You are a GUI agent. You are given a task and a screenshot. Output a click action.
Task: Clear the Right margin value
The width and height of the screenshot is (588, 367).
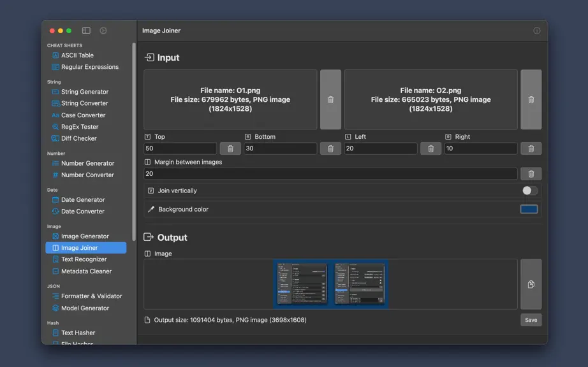(531, 148)
